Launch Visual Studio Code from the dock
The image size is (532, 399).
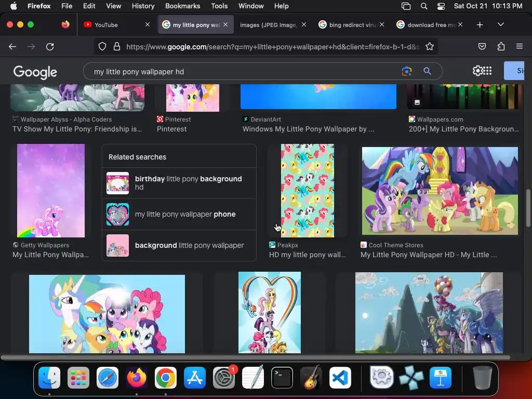[x=340, y=378]
